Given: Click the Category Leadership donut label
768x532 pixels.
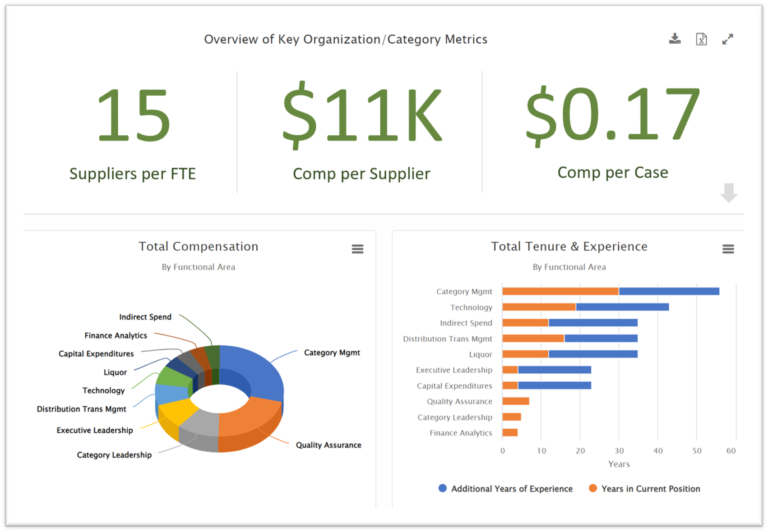Looking at the screenshot, I should click(x=114, y=455).
